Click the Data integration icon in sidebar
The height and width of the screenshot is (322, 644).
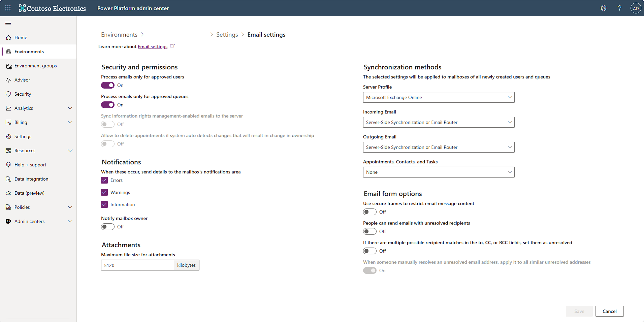pos(8,179)
